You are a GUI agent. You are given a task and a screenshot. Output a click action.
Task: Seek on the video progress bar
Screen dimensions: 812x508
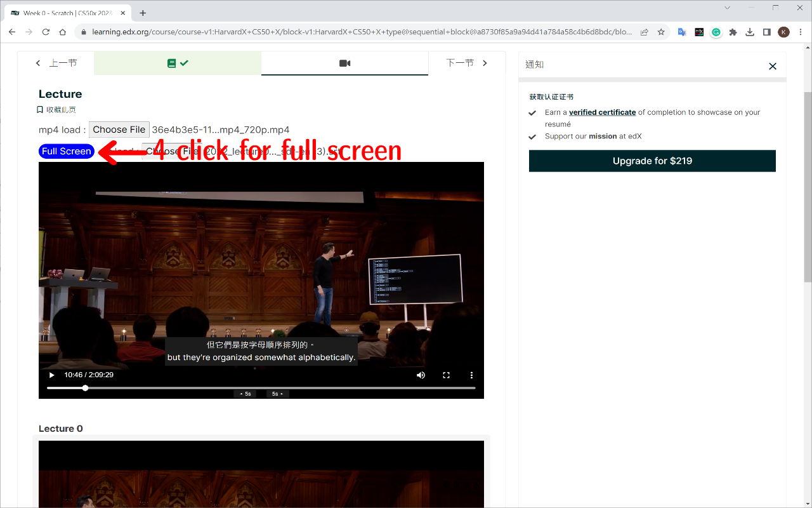point(261,387)
